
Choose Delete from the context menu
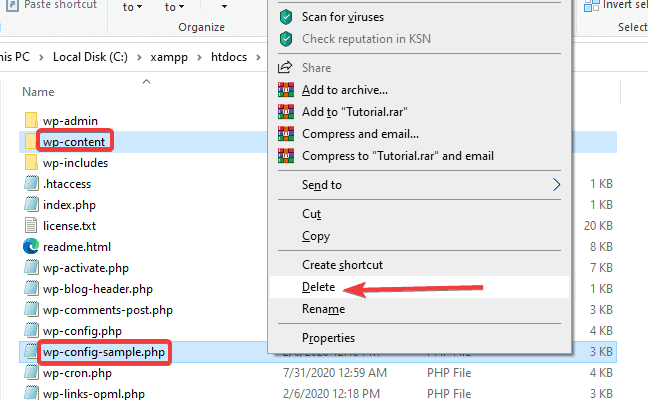click(419, 287)
